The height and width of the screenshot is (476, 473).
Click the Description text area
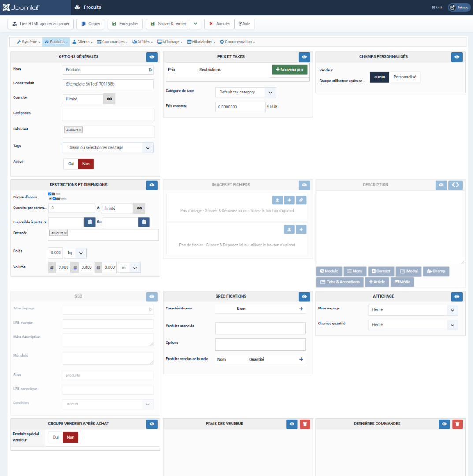coord(390,227)
